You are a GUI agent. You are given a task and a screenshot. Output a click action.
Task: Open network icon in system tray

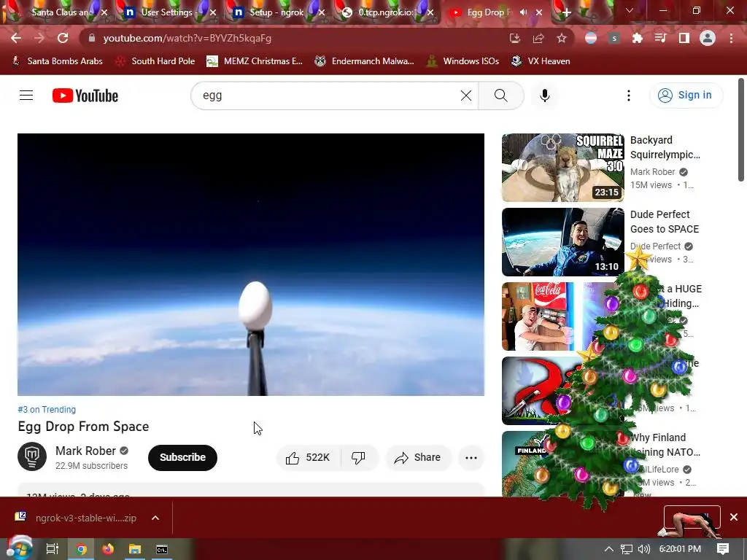point(627,549)
